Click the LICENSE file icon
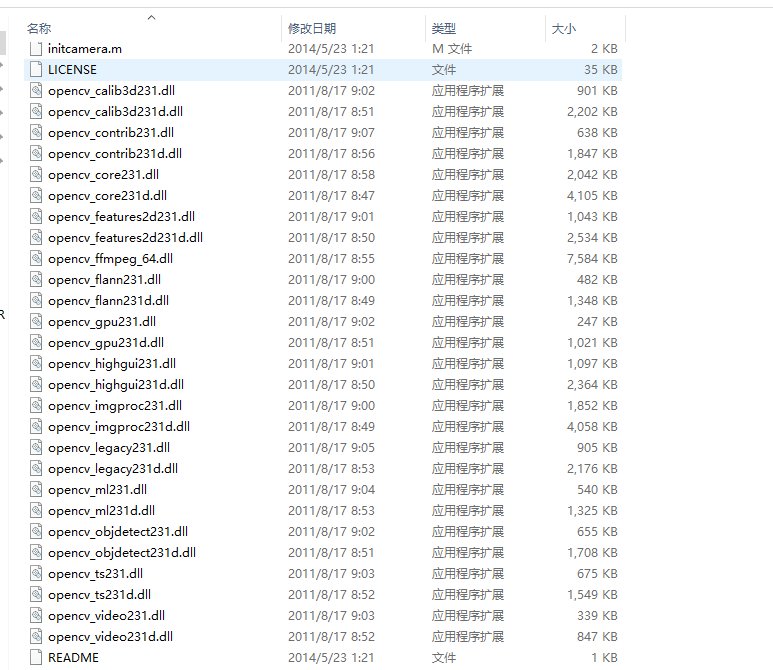The width and height of the screenshot is (773, 670). [x=36, y=70]
